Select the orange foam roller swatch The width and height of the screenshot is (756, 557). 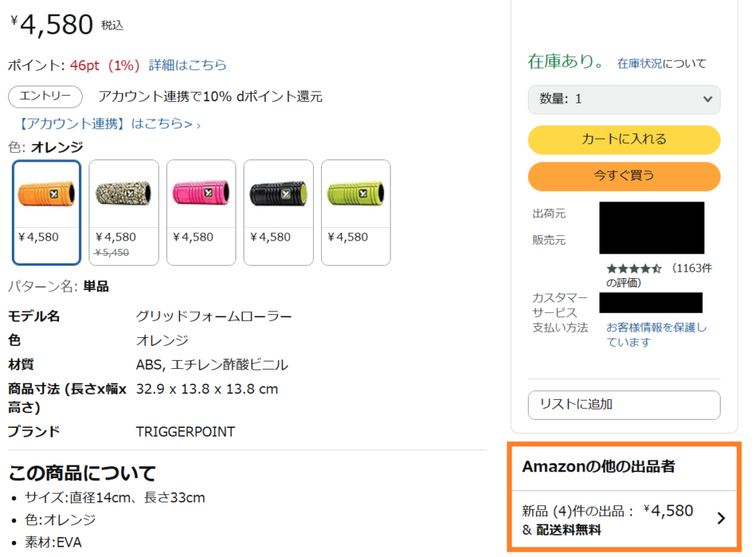pyautogui.click(x=47, y=212)
